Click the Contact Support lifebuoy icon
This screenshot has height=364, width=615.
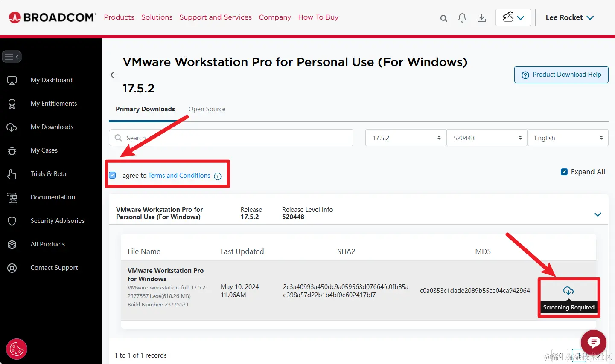(x=12, y=268)
